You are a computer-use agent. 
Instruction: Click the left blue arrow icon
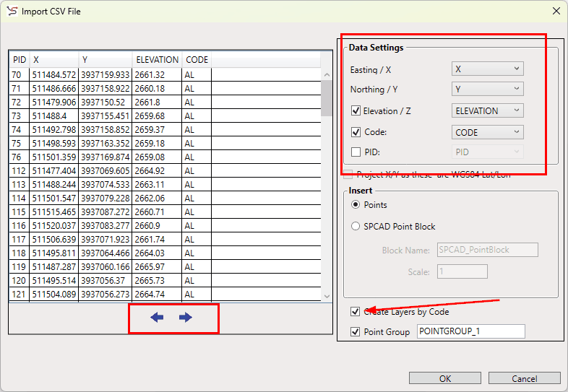pyautogui.click(x=157, y=318)
